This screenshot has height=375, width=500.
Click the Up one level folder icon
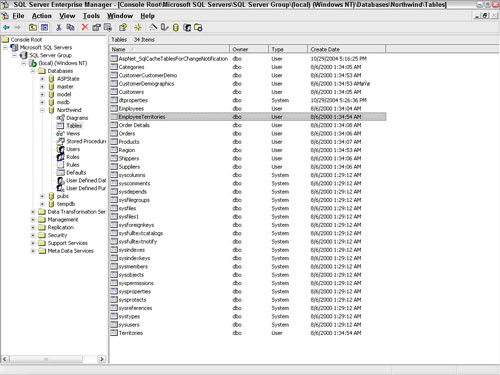(33, 28)
